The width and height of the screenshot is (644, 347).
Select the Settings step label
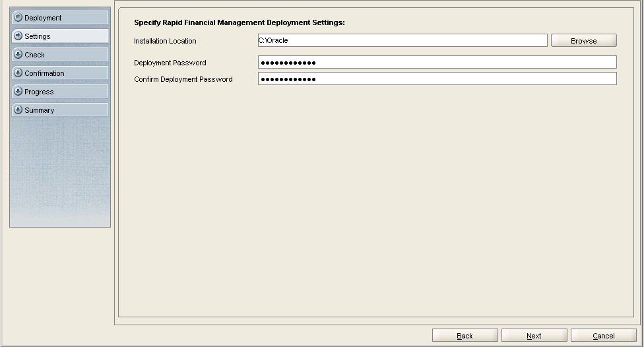(38, 36)
